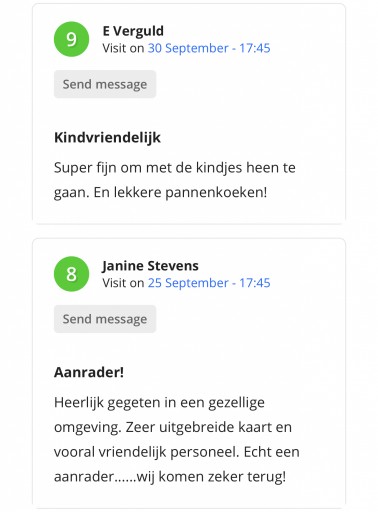Viewport: 378px width, 512px height.
Task: Click 'Visit on' label beside 25 September
Action: tap(123, 283)
